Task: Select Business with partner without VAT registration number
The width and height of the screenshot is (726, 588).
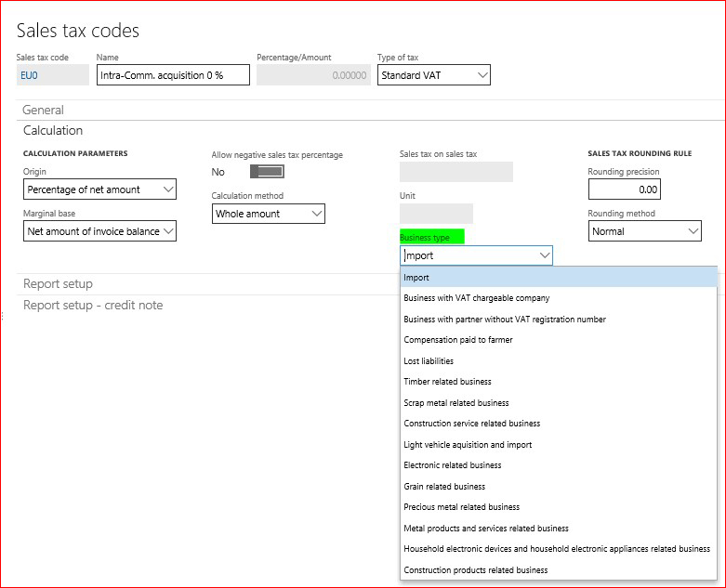Action: tap(559, 320)
